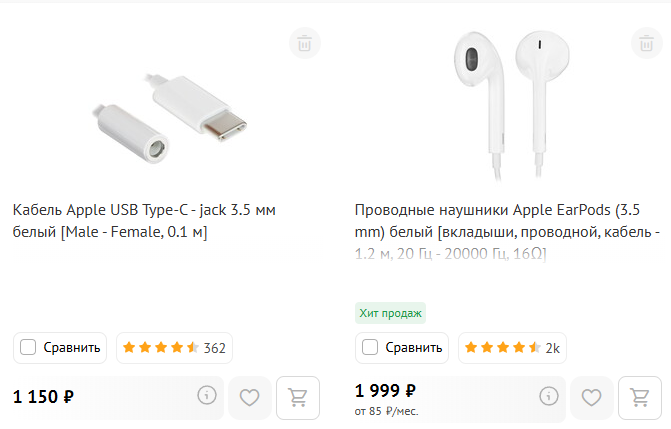Screen dimensions: 671x429
Task: Add the 1 150 ₽ cable to cart
Action: 297,397
